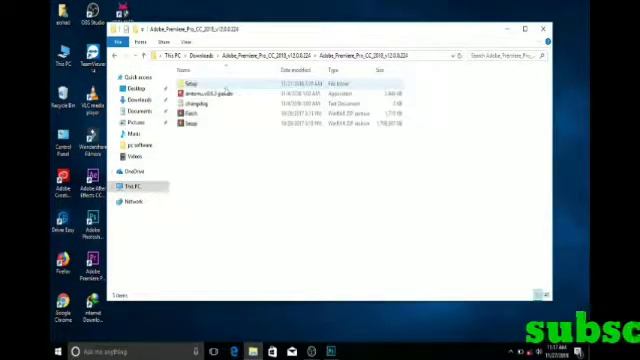The width and height of the screenshot is (640, 360).
Task: Open the View ribbon tab
Action: 186,42
